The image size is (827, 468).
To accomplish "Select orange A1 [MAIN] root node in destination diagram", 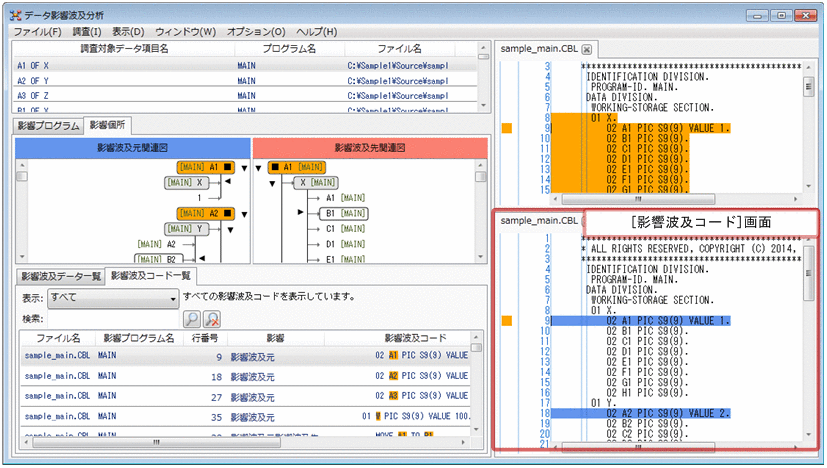I will pyautogui.click(x=296, y=167).
